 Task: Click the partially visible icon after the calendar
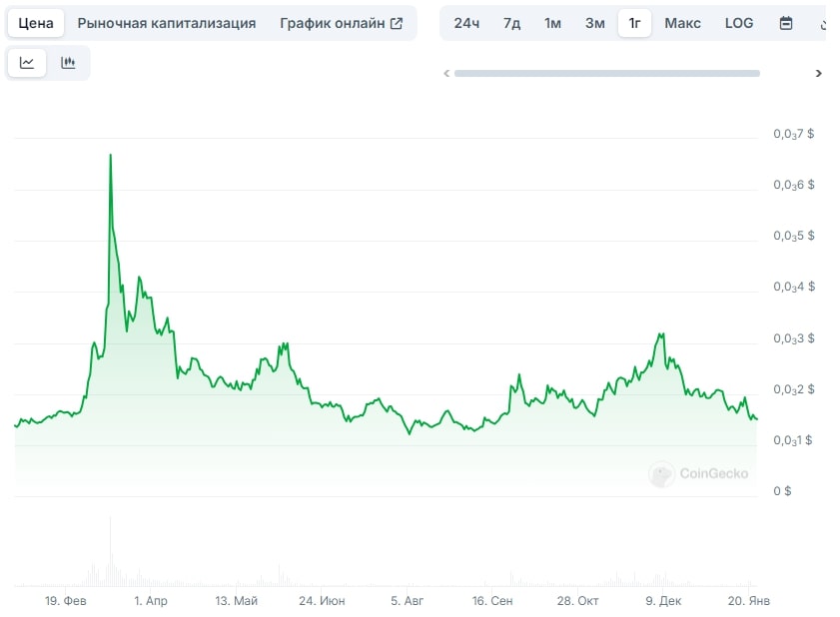[x=822, y=23]
